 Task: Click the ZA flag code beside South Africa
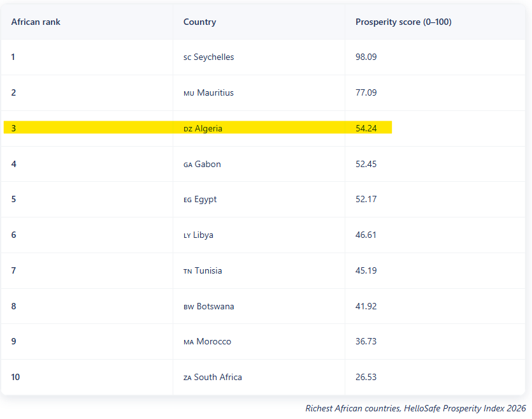tap(187, 378)
